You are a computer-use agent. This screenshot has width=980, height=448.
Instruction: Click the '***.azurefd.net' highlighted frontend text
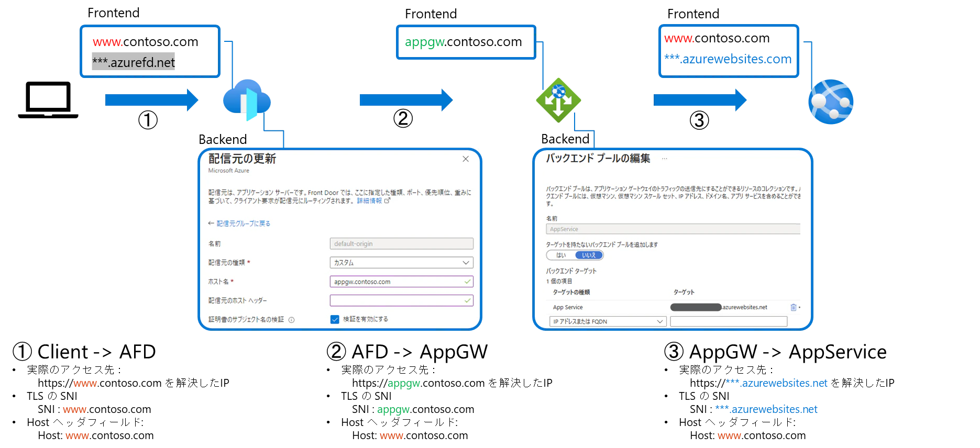(x=134, y=62)
